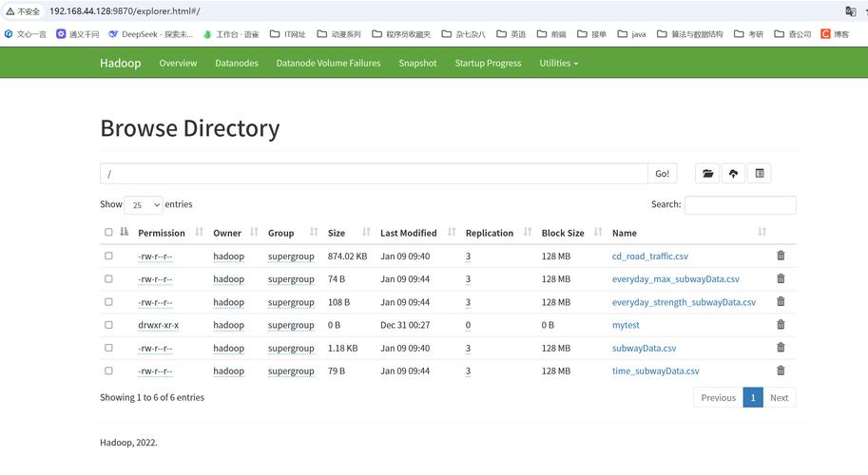This screenshot has width=868, height=475.
Task: Expand the Utilities dropdown menu
Action: pyautogui.click(x=558, y=64)
